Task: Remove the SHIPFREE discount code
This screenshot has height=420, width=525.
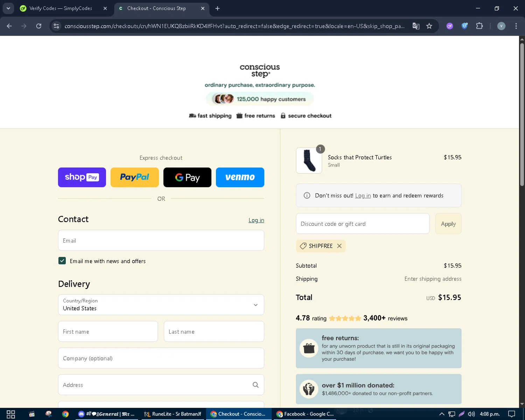Action: [339, 246]
